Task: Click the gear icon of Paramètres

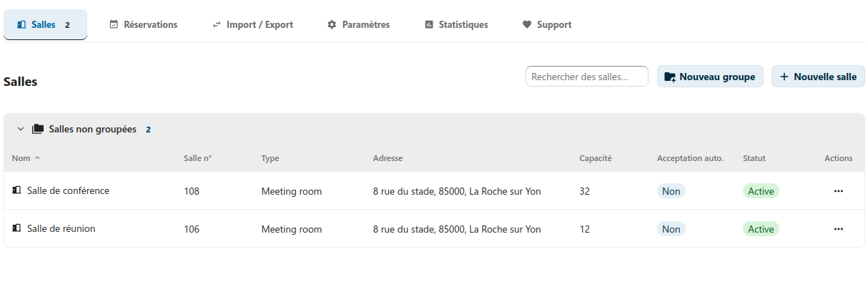Action: coord(332,24)
